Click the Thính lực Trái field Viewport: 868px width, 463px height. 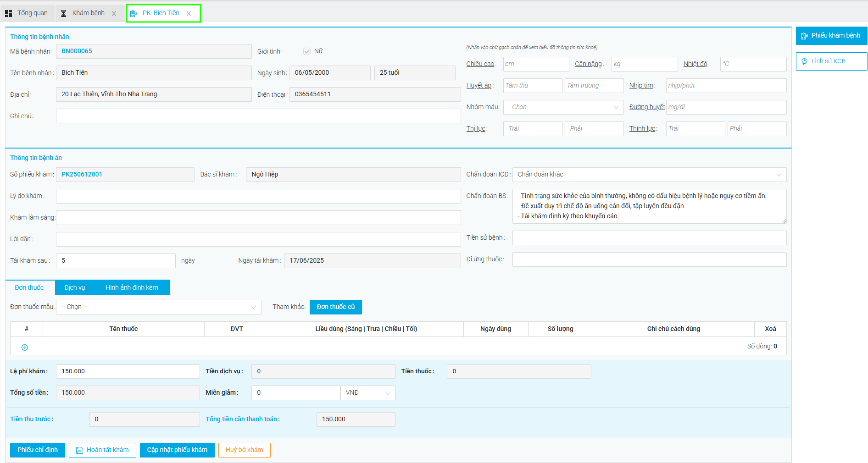click(696, 129)
